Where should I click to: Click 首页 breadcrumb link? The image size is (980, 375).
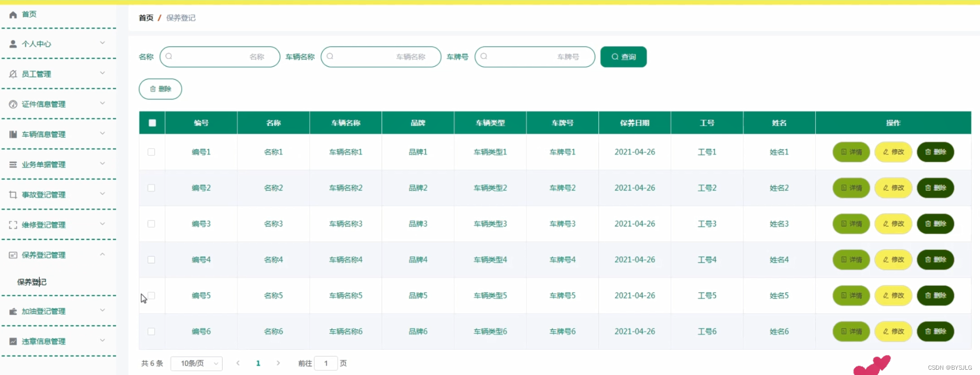click(x=146, y=18)
